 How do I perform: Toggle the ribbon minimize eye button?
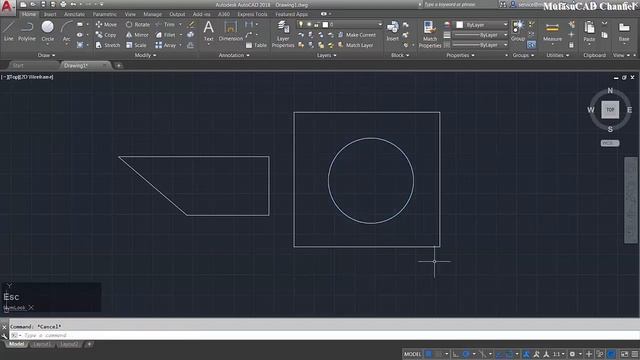click(324, 14)
